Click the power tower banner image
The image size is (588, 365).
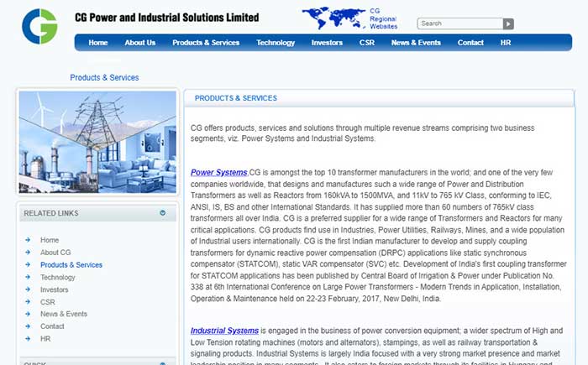tap(97, 142)
